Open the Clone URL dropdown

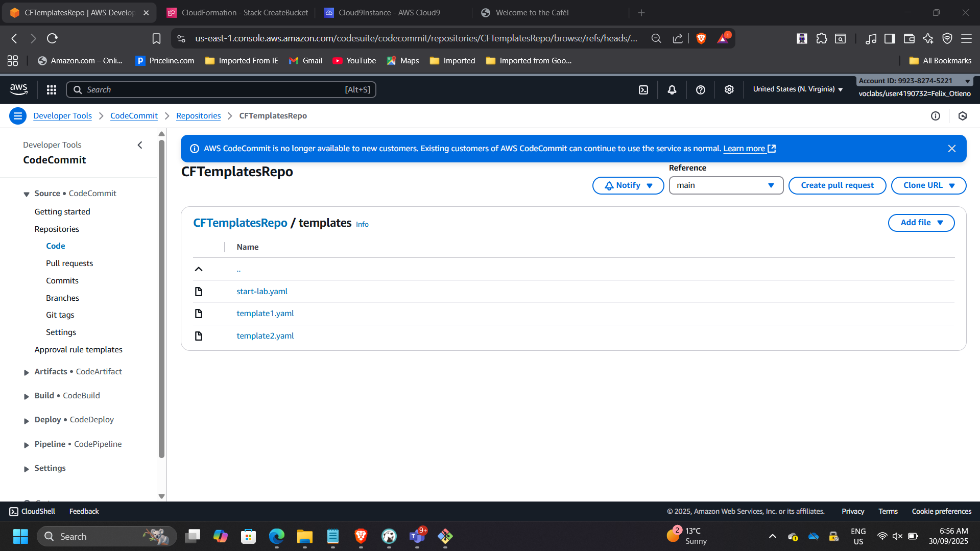pos(928,185)
